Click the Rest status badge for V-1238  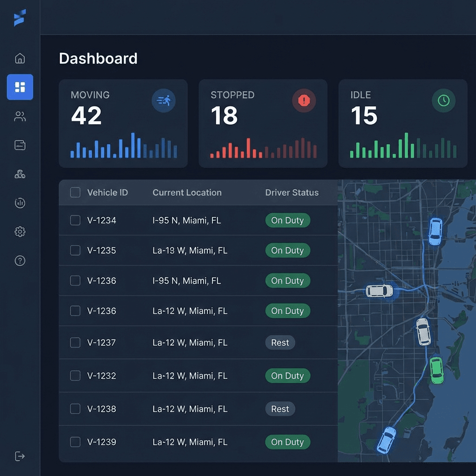[280, 409]
